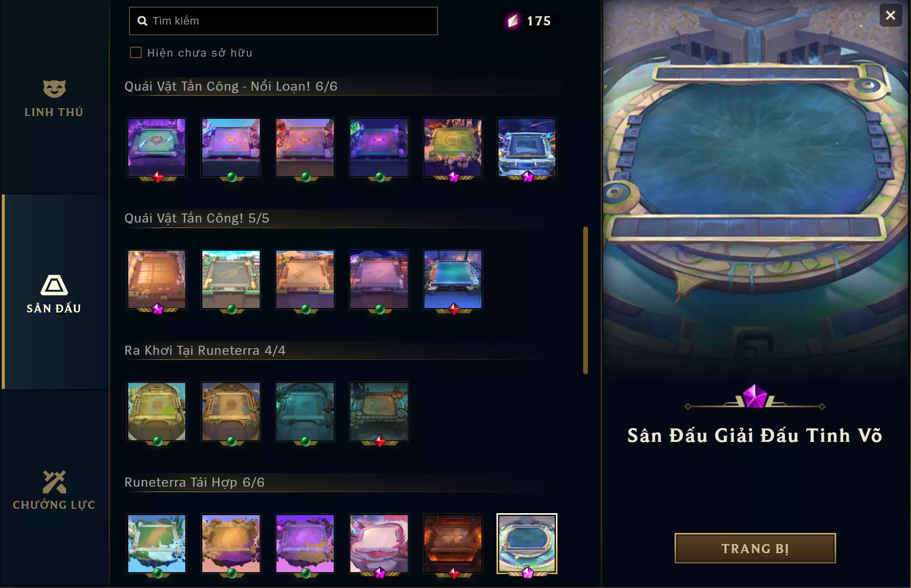Image resolution: width=911 pixels, height=588 pixels.
Task: Choose the lava arena in Runeterra Tái Hợp
Action: pyautogui.click(x=453, y=543)
